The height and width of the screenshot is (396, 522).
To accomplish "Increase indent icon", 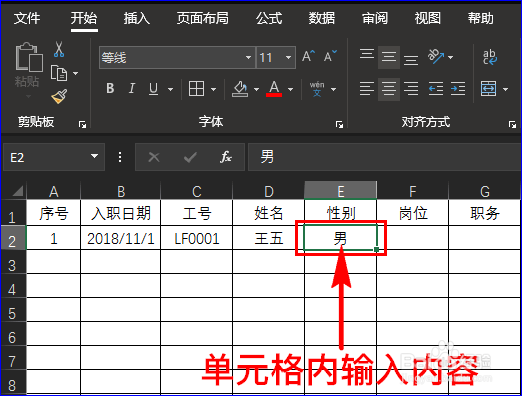I will coord(458,89).
